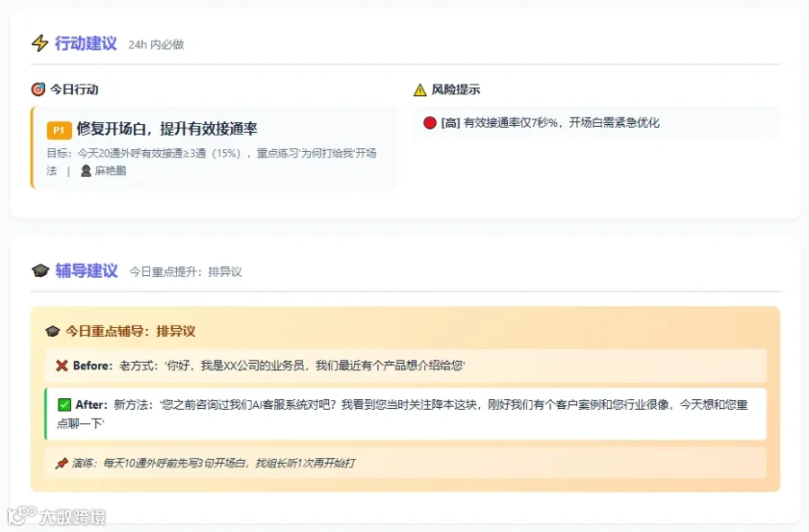Click the pushpin icon before 演练
809x532 pixels.
[61, 464]
